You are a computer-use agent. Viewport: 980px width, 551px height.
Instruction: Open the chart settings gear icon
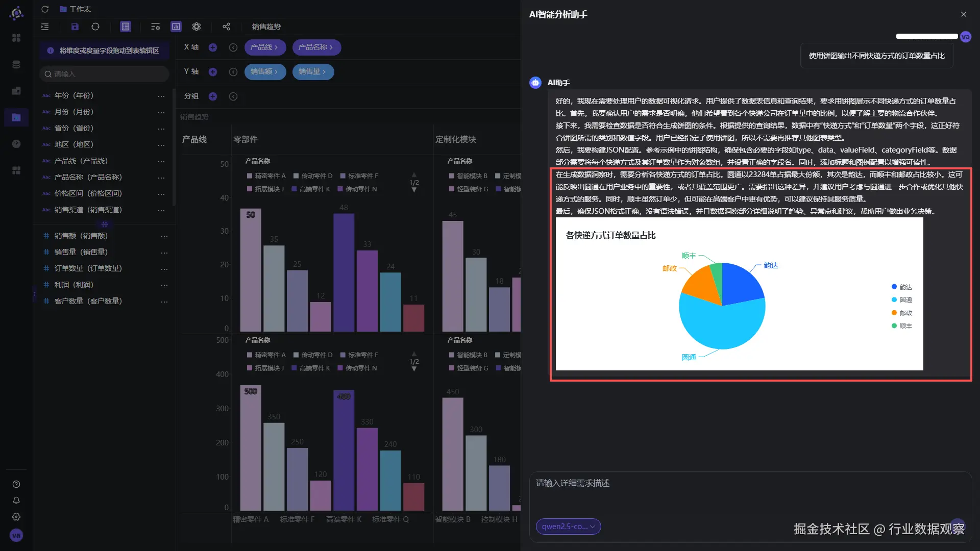tap(197, 27)
